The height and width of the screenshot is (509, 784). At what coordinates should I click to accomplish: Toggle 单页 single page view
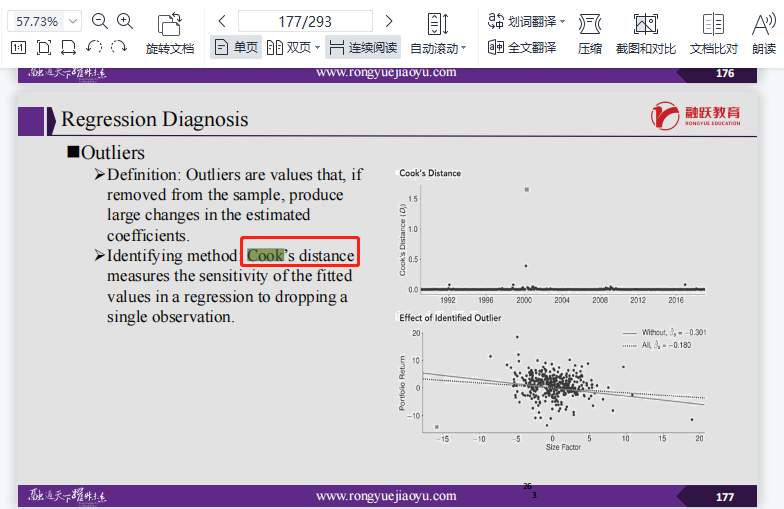pos(236,47)
